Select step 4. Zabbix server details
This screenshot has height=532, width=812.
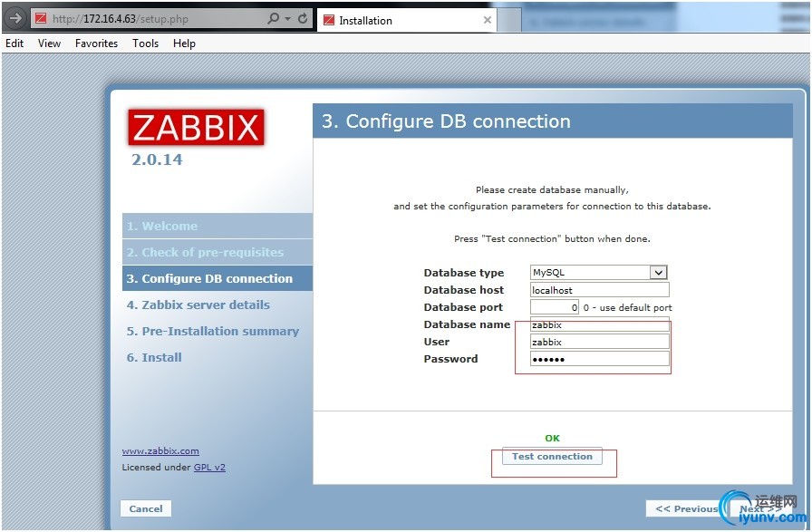pyautogui.click(x=198, y=305)
